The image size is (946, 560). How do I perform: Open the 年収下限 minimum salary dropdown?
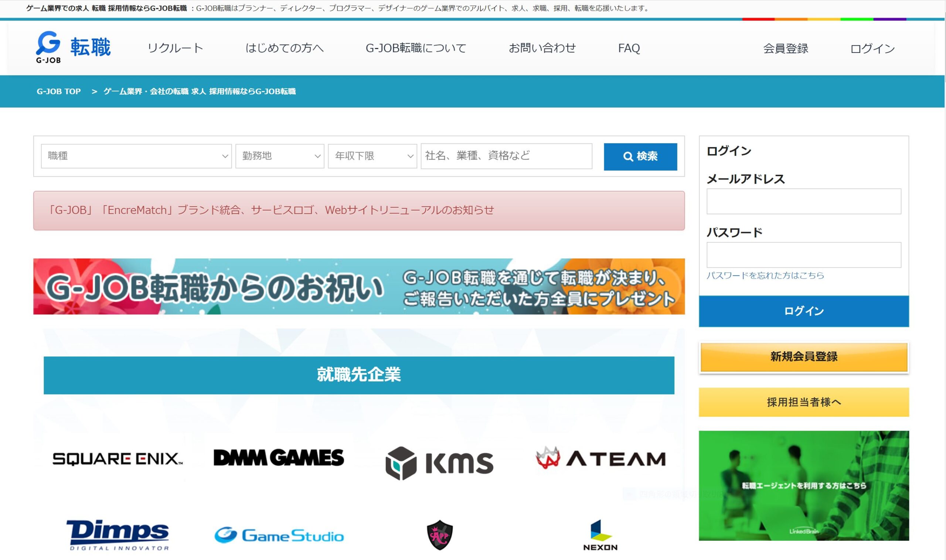point(372,156)
